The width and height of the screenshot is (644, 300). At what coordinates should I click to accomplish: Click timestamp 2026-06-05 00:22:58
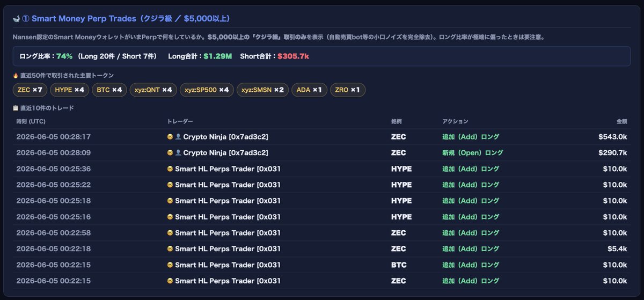tap(53, 233)
